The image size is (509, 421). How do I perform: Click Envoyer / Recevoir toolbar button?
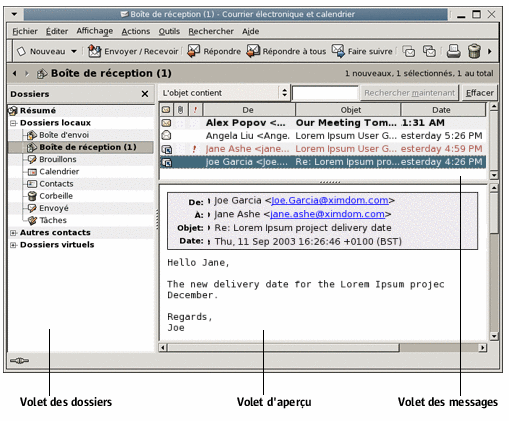click(133, 51)
